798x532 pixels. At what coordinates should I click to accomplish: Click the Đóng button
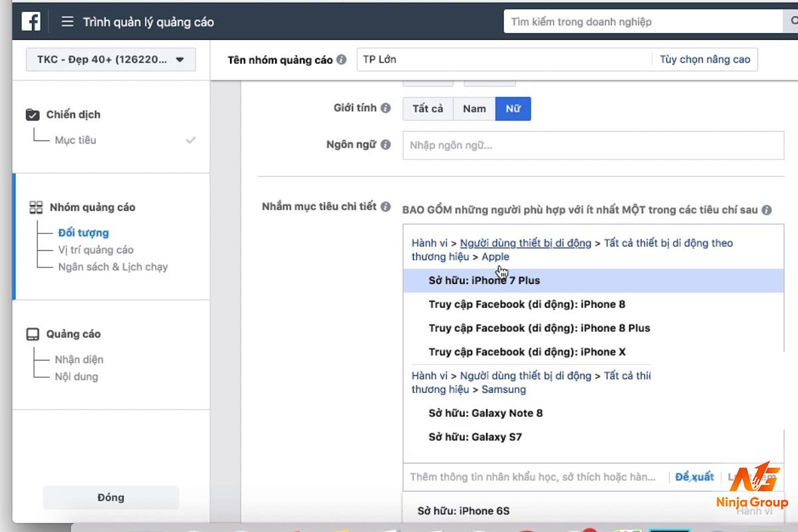pos(110,497)
